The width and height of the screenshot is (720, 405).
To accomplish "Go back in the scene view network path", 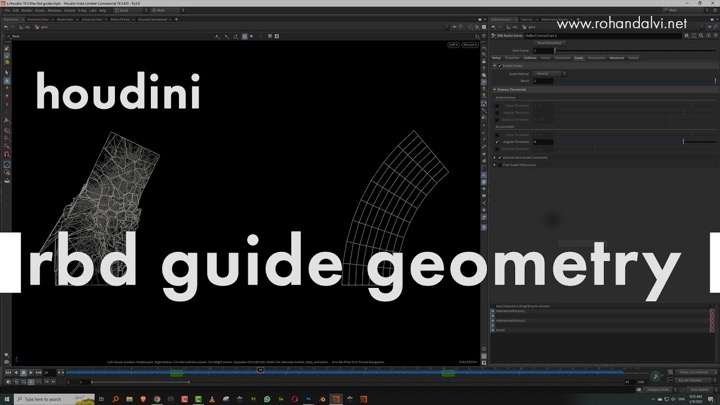I will coord(6,27).
